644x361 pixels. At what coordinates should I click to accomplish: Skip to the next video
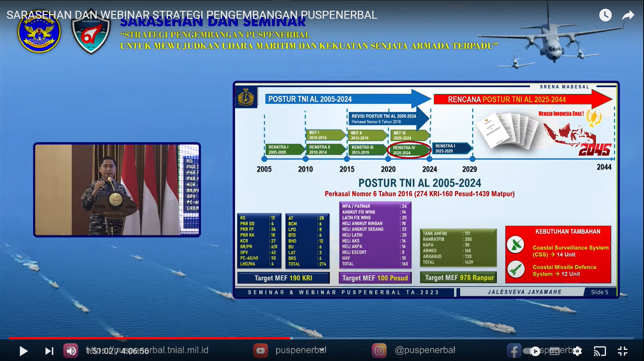(49, 351)
